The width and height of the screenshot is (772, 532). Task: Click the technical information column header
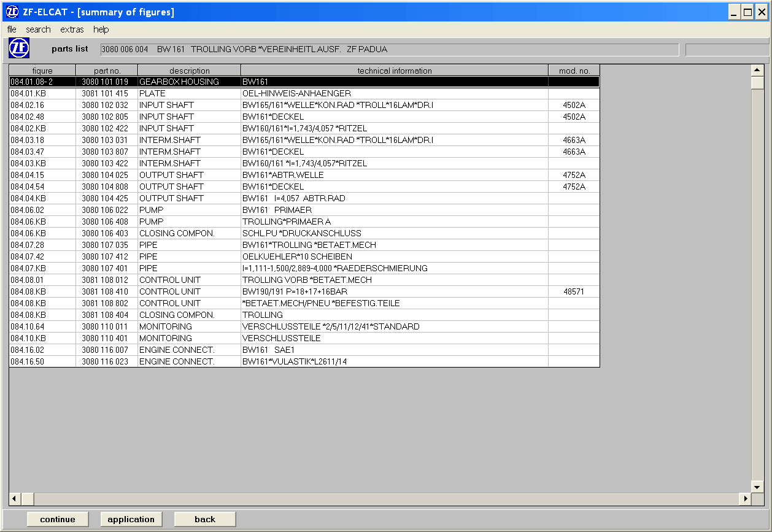(x=395, y=71)
